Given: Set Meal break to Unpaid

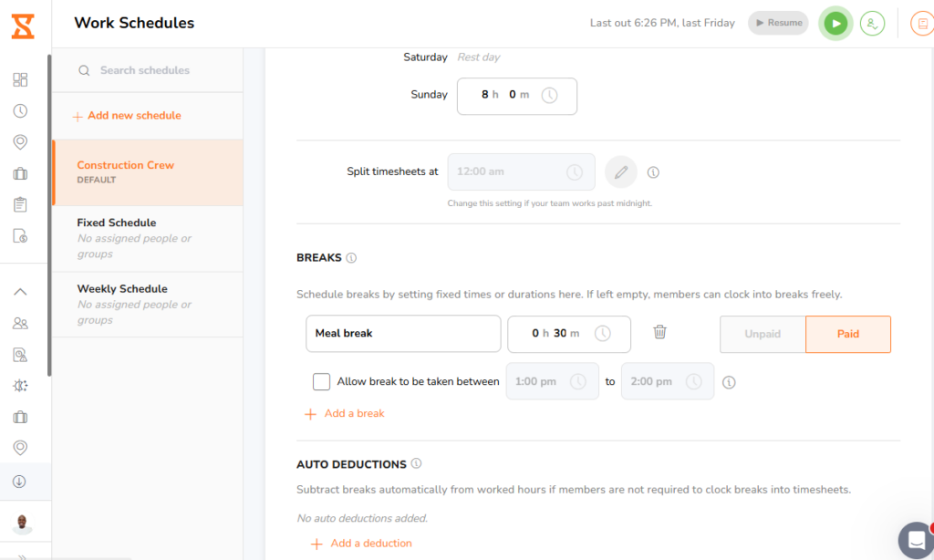Looking at the screenshot, I should tap(763, 334).
